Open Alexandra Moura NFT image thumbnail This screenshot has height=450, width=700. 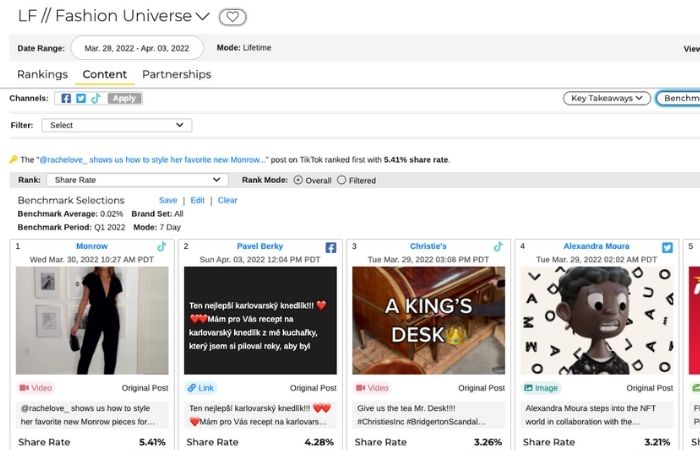pos(597,321)
